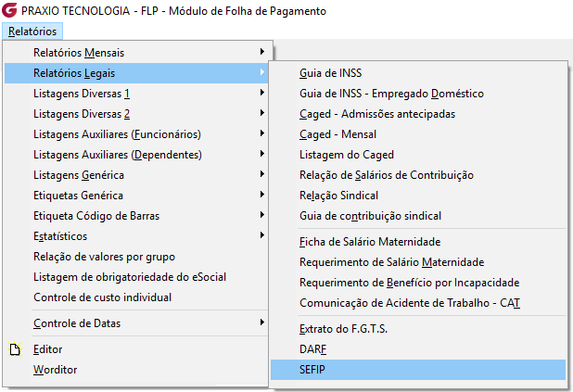This screenshot has height=392, width=573.
Task: Launch the Editor menu entry
Action: 136,349
